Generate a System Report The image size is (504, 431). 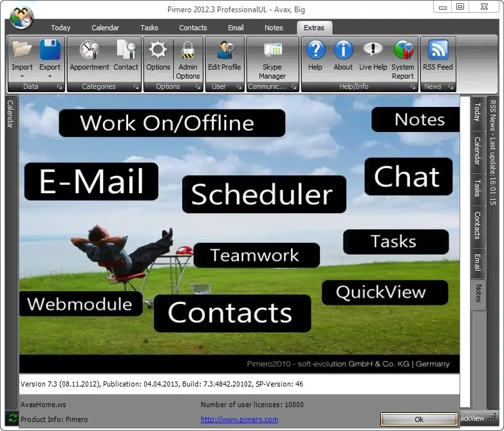click(x=403, y=59)
